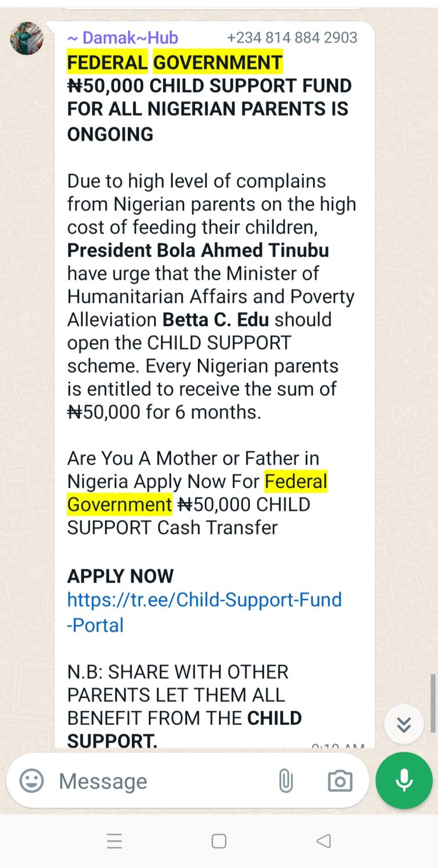Viewport: 438px width, 868px height.
Task: Tap the Android back navigation icon
Action: coord(323,841)
